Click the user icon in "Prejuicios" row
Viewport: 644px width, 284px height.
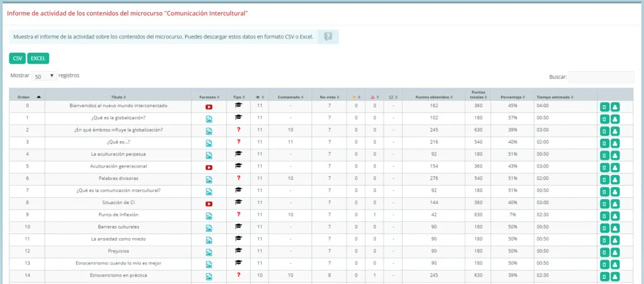click(615, 252)
